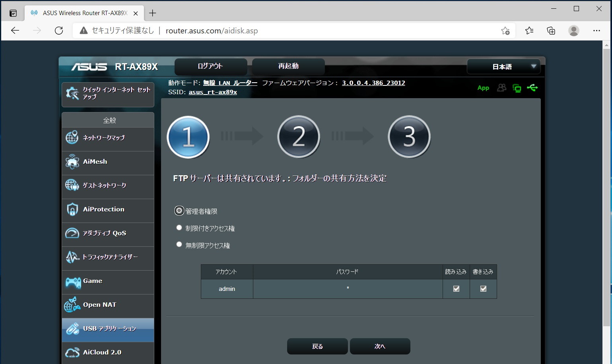Screen dimensions: 612x364
Task: Click the green USB status icon
Action: click(532, 88)
